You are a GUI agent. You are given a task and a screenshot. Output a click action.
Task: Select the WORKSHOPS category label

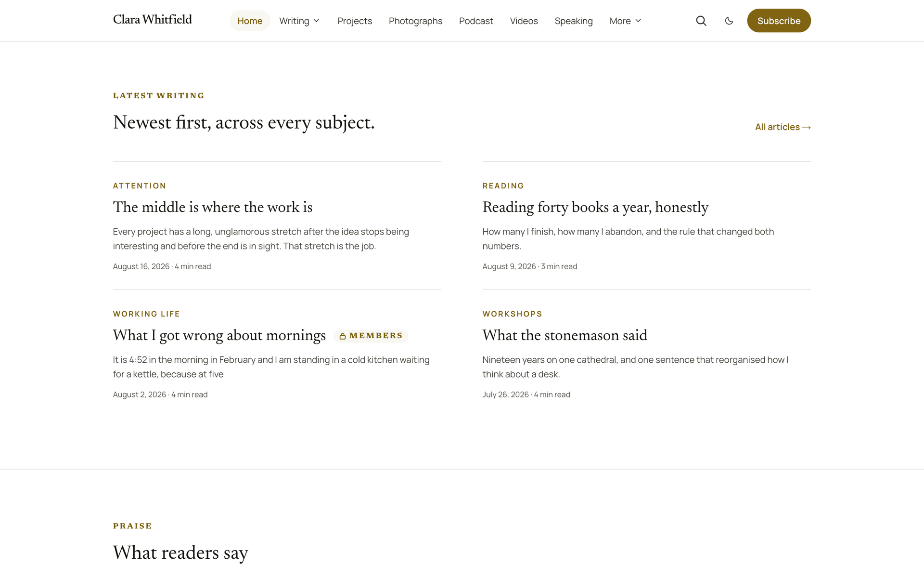pos(513,314)
